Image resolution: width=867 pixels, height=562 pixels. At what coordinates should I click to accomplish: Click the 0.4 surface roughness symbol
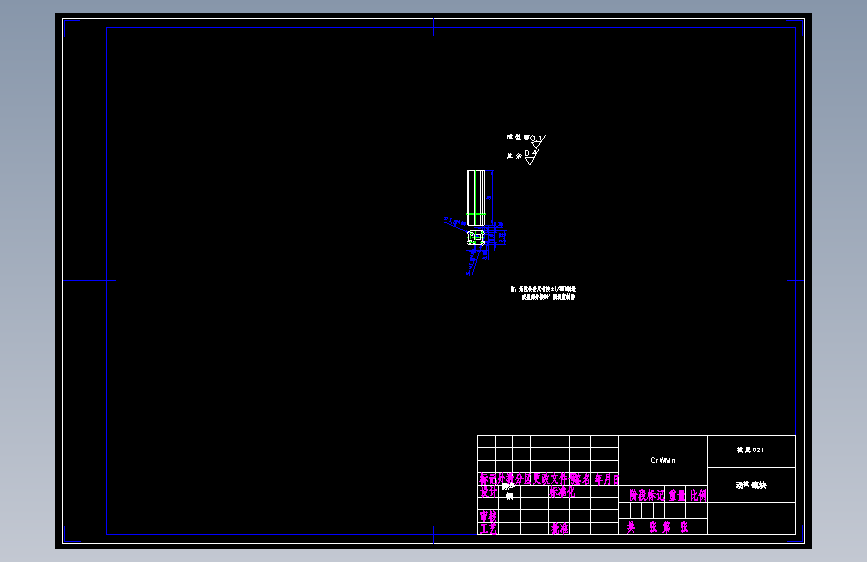pyautogui.click(x=530, y=157)
